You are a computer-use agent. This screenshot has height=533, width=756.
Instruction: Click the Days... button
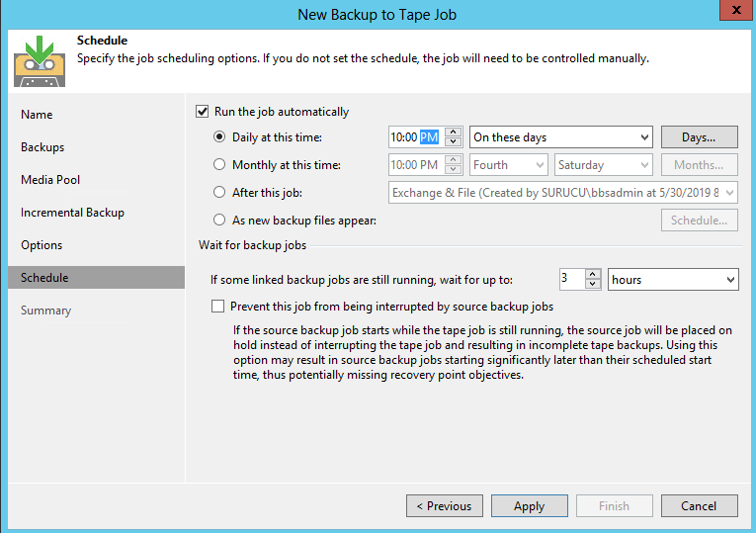pos(699,137)
